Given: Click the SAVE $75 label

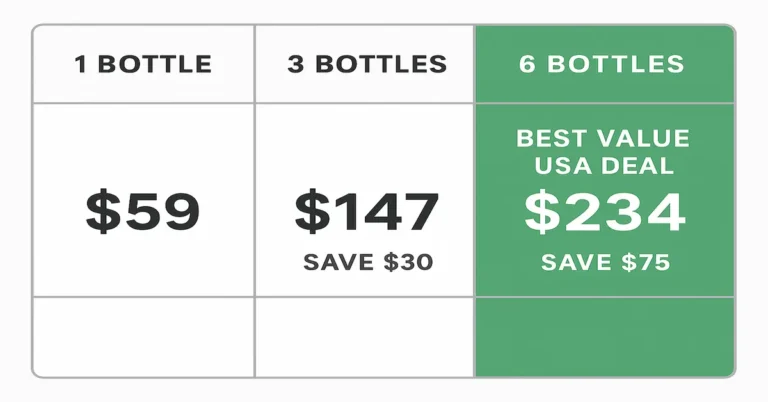Looking at the screenshot, I should [x=605, y=263].
